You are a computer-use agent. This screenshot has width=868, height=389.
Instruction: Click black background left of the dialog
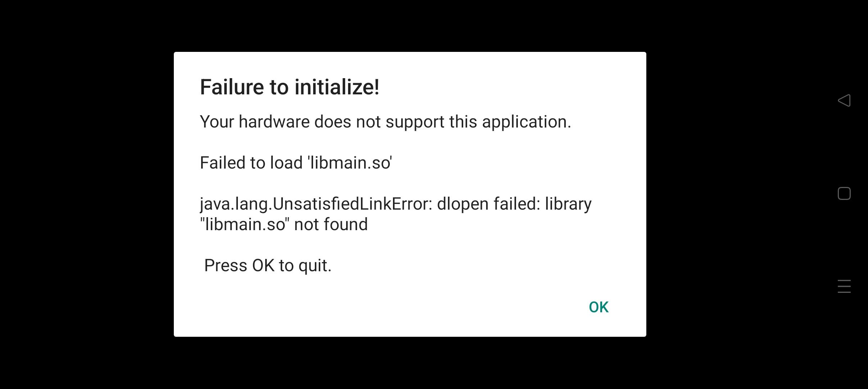point(86,194)
